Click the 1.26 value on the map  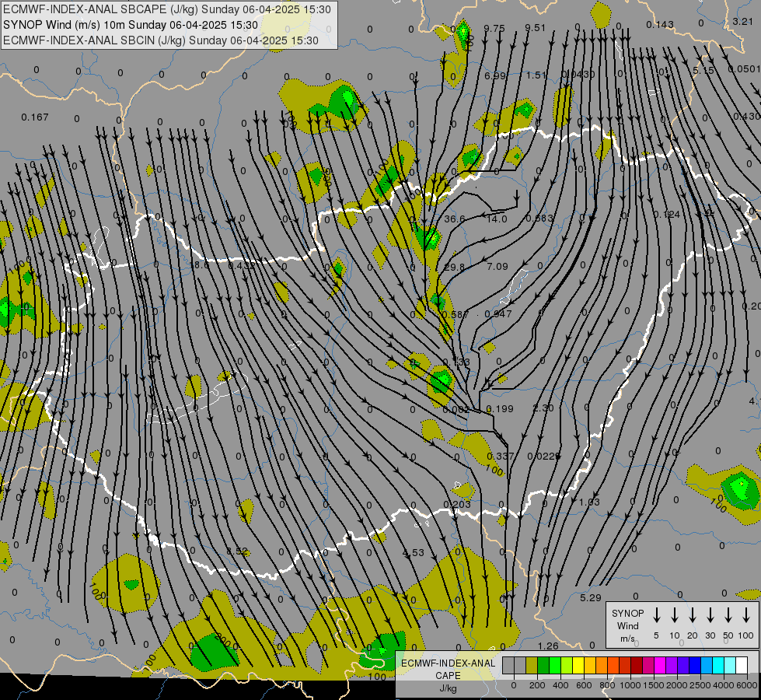click(549, 646)
